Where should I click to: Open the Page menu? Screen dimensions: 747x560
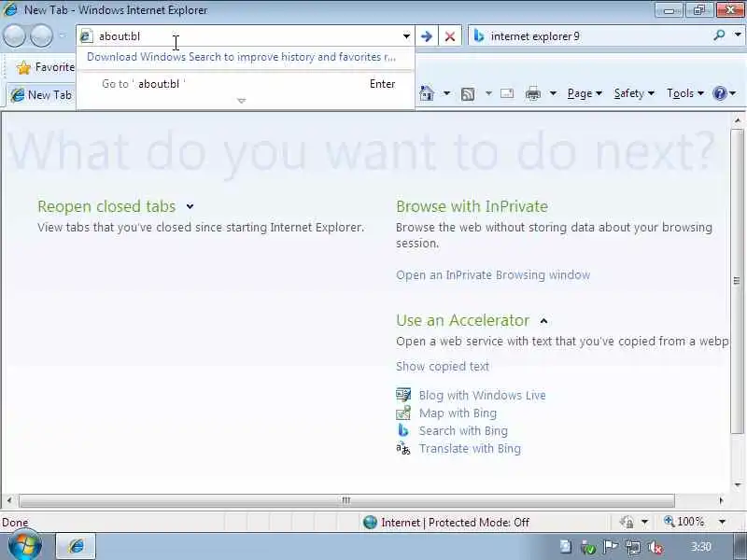pyautogui.click(x=585, y=93)
